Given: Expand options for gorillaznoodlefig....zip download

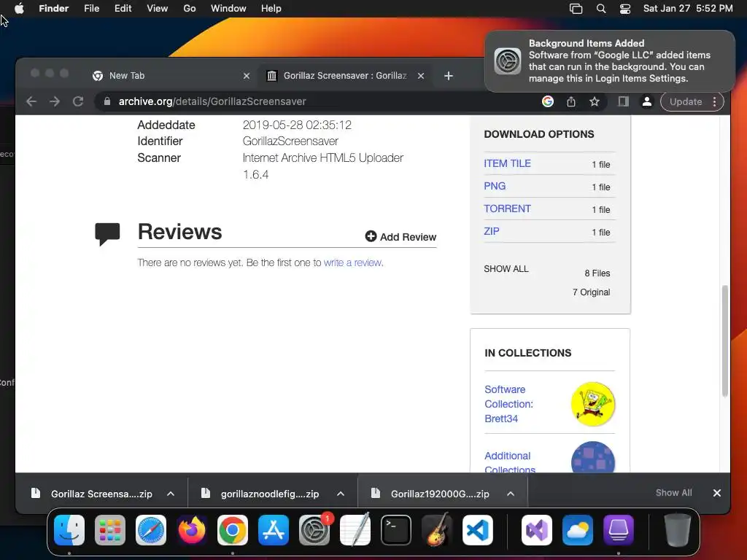Looking at the screenshot, I should (341, 494).
